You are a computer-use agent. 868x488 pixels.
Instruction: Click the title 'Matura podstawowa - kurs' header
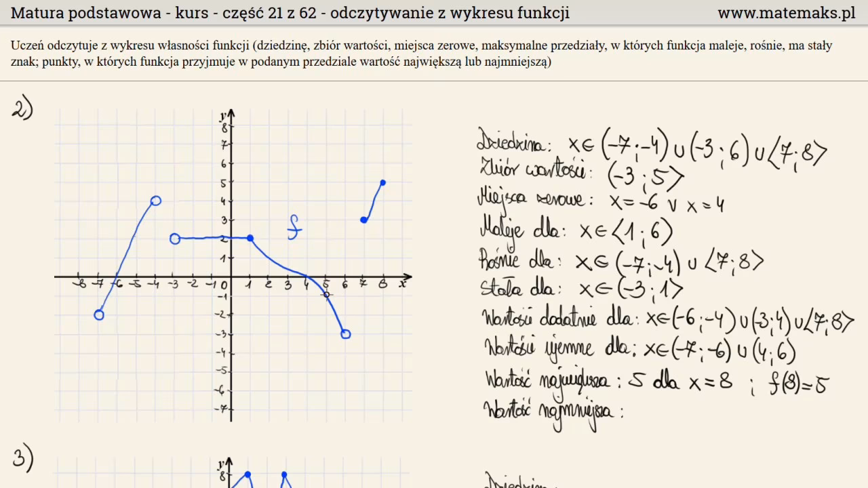(290, 13)
